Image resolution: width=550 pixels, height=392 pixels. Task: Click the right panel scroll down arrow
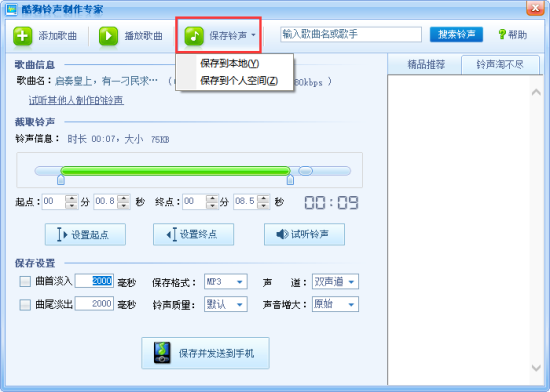tap(536, 368)
